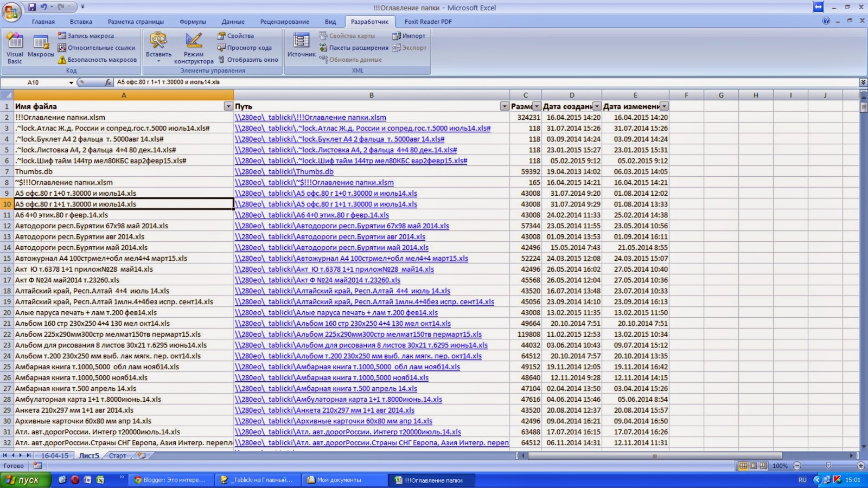
Task: Open Безопасность макросов settings
Action: click(97, 60)
